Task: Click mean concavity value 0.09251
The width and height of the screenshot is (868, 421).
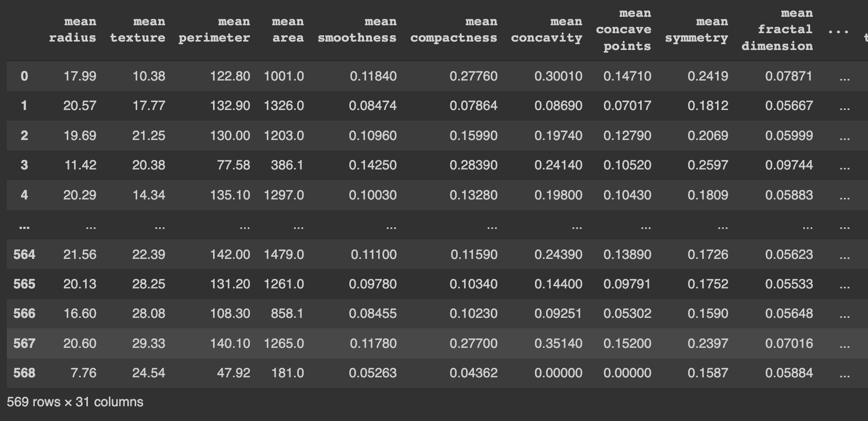Action: (x=559, y=314)
